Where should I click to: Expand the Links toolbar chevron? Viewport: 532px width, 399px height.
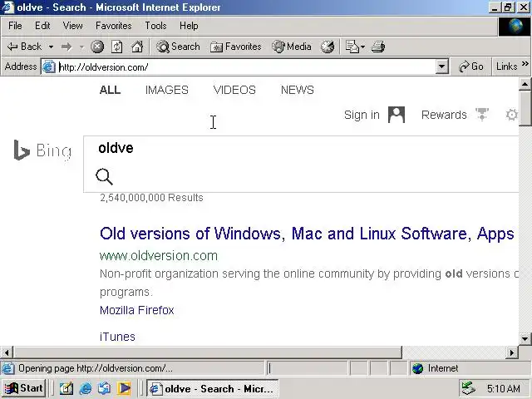coord(525,64)
